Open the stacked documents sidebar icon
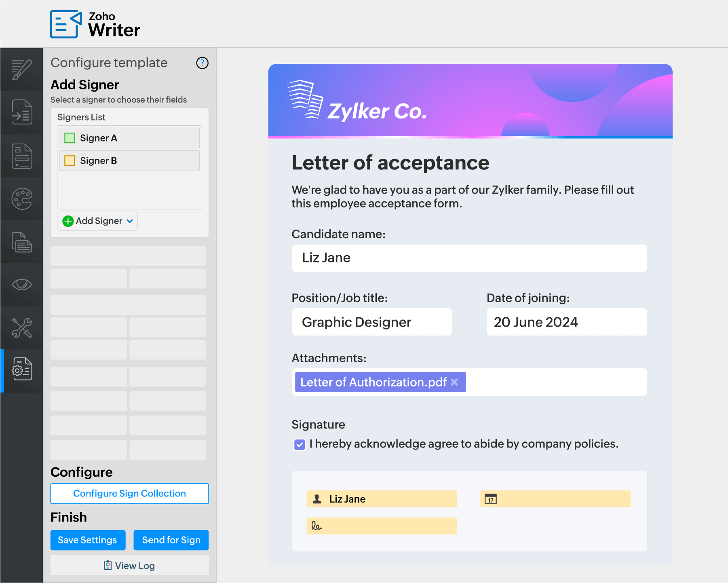This screenshot has height=583, width=728. (22, 242)
